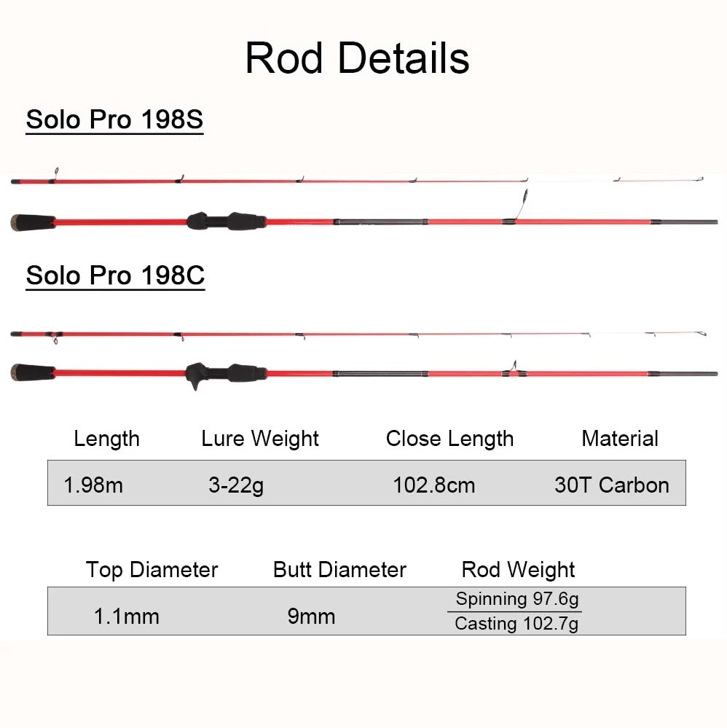Click the Rod Weight column header

pyautogui.click(x=518, y=569)
